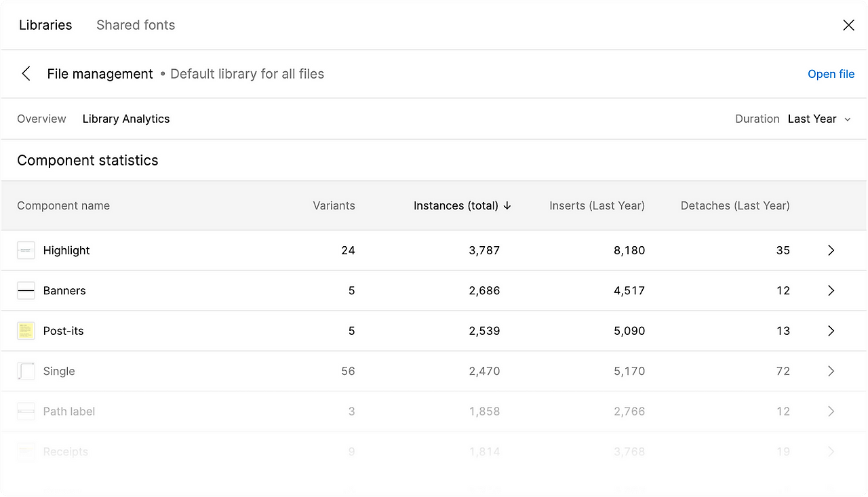Click the Banners component thumbnail icon
This screenshot has height=497, width=868.
[x=26, y=291]
